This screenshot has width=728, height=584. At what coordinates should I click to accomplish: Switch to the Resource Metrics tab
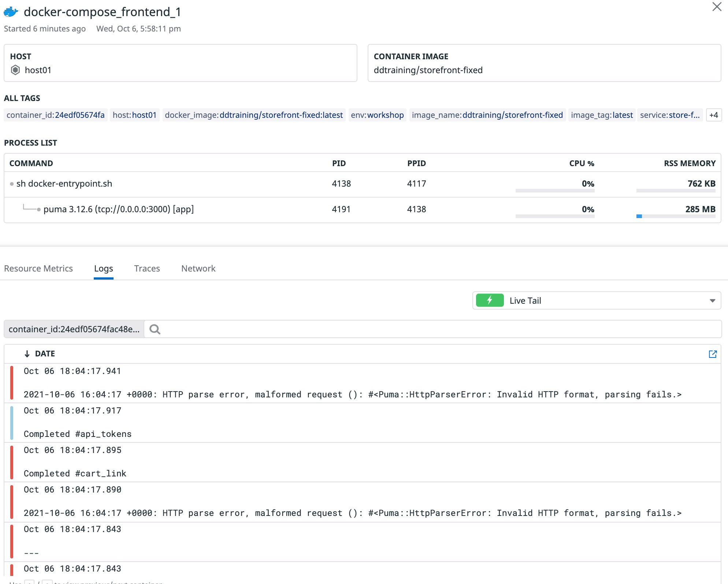pos(38,269)
